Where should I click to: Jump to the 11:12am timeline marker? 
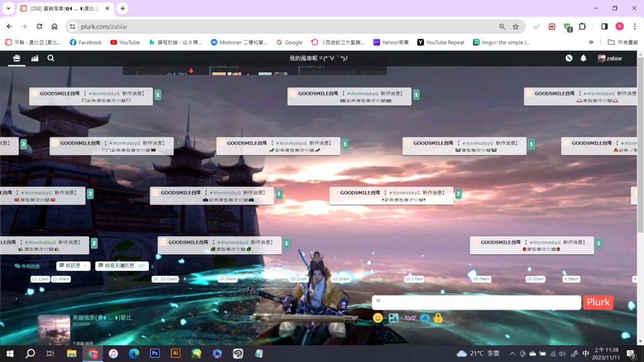pos(40,278)
